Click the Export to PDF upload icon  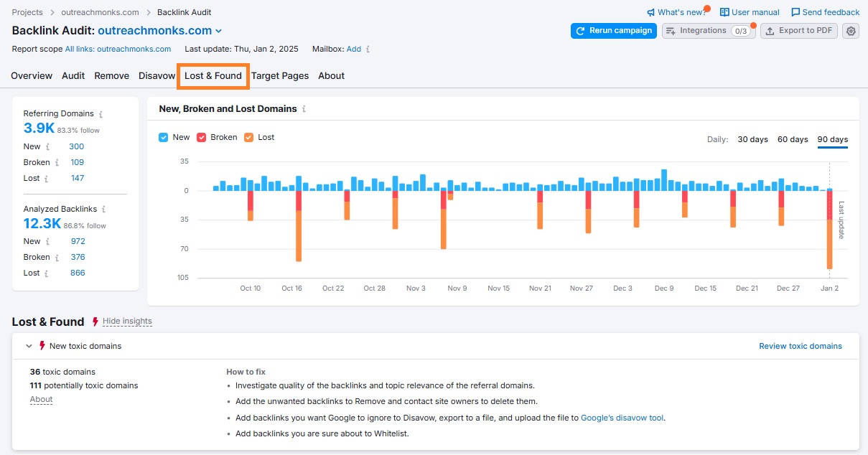770,31
